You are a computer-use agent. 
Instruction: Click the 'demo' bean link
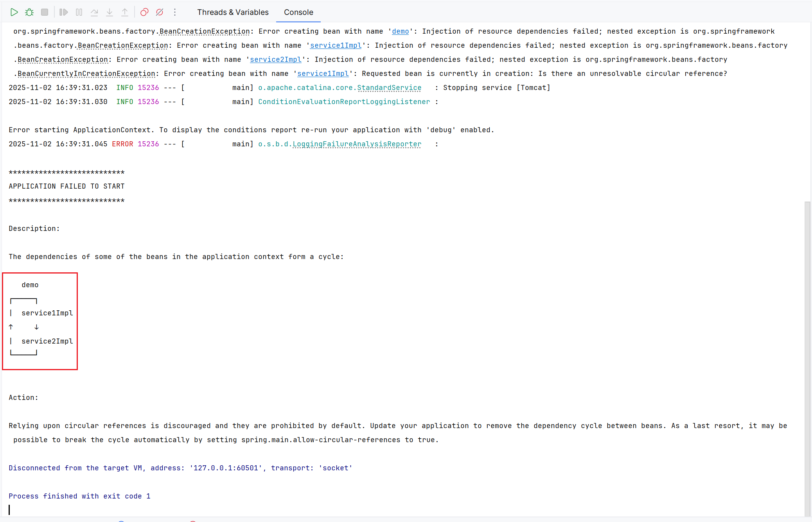pos(400,31)
